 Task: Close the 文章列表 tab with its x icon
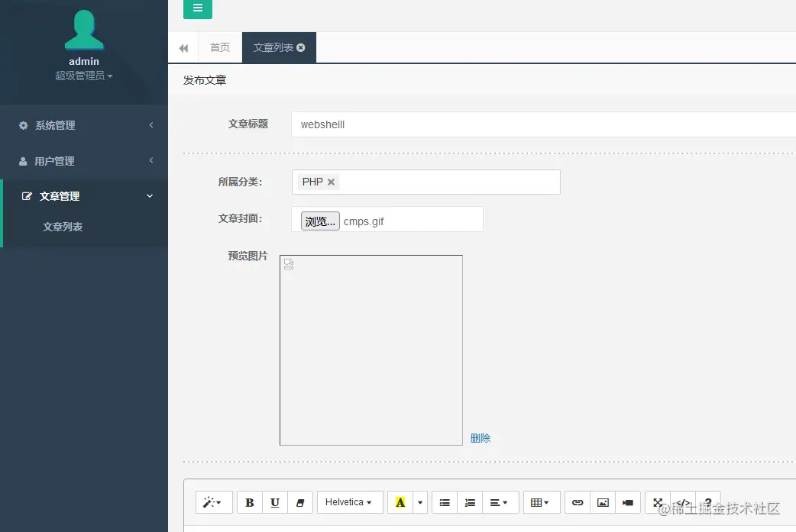coord(300,47)
